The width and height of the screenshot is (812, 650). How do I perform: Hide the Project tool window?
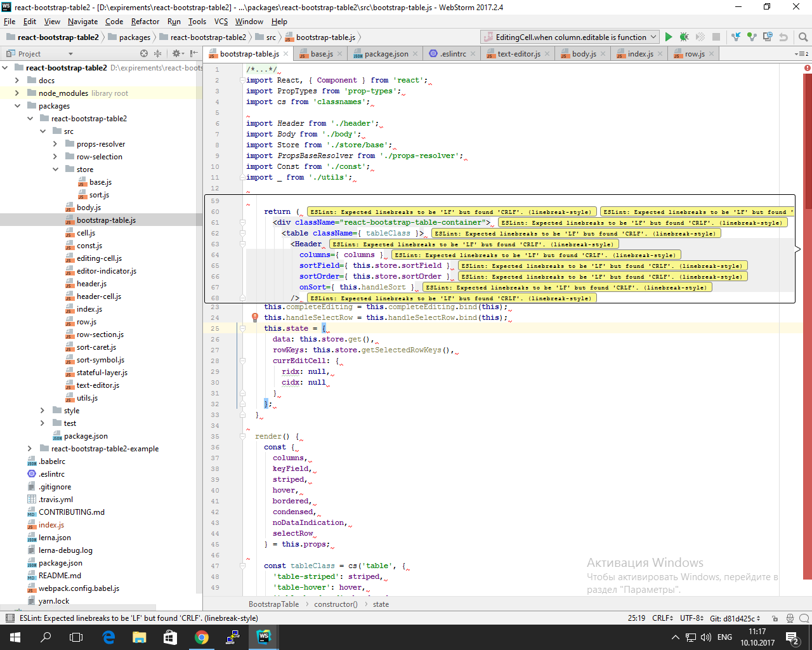click(194, 54)
